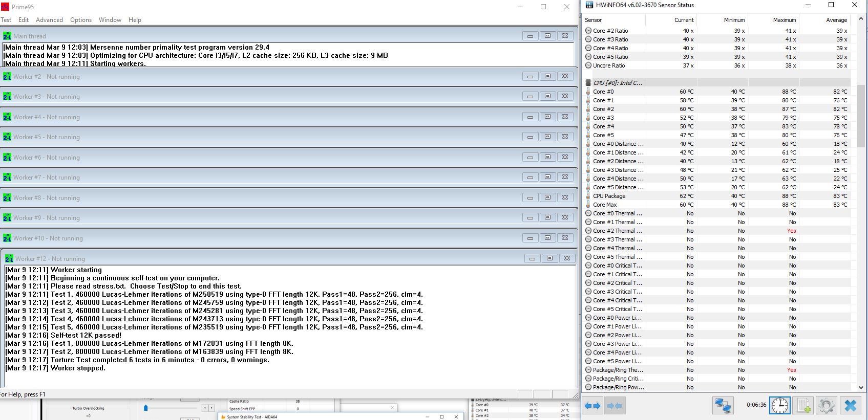Viewport: 868px width, 420px height.
Task: Close sensor status with the blue X icon
Action: [x=851, y=406]
